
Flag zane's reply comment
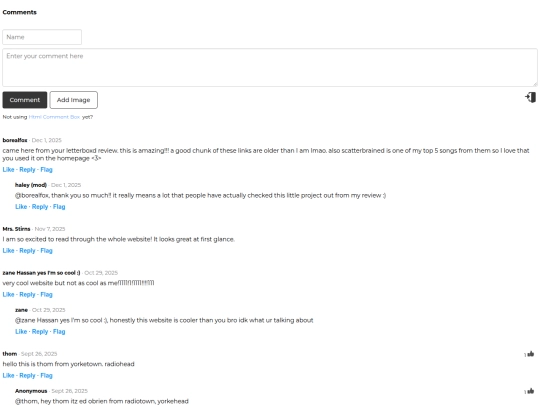tap(59, 331)
